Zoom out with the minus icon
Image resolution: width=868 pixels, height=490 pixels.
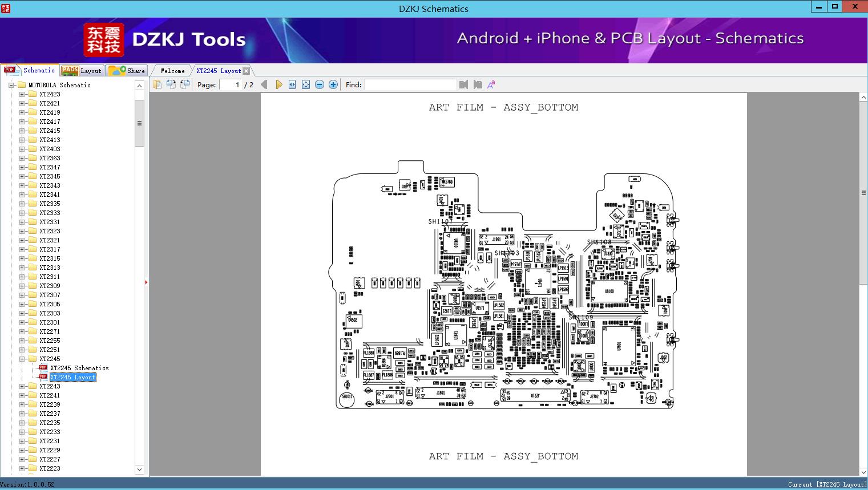coord(320,84)
